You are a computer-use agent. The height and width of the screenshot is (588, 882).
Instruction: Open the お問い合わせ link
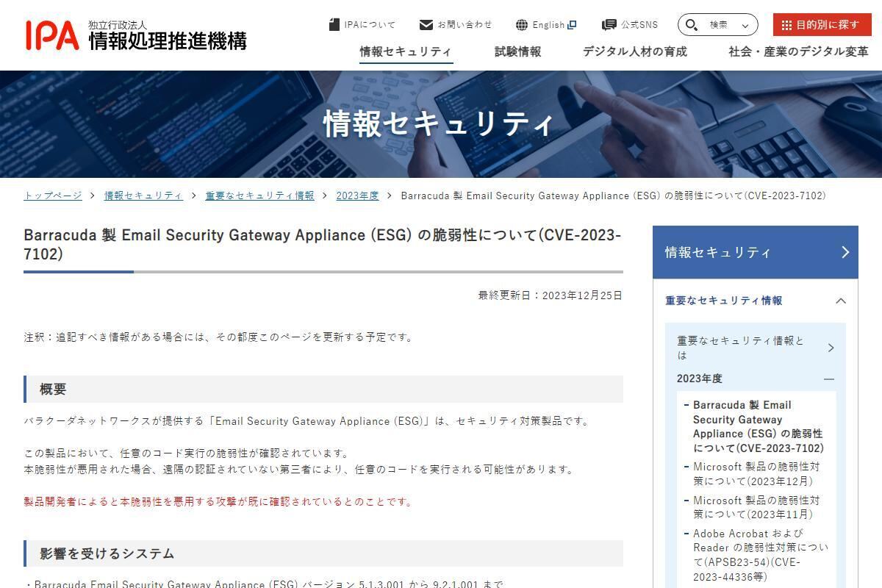pyautogui.click(x=456, y=25)
